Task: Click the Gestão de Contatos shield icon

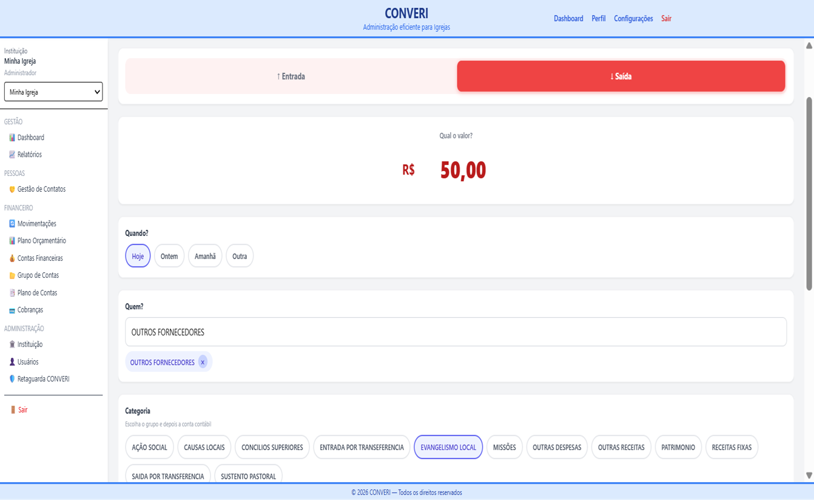Action: coord(12,189)
